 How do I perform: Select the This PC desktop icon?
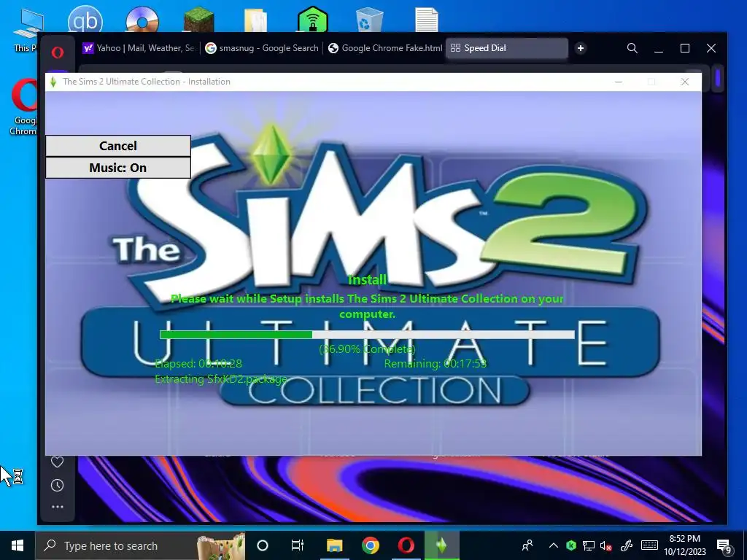pyautogui.click(x=27, y=28)
